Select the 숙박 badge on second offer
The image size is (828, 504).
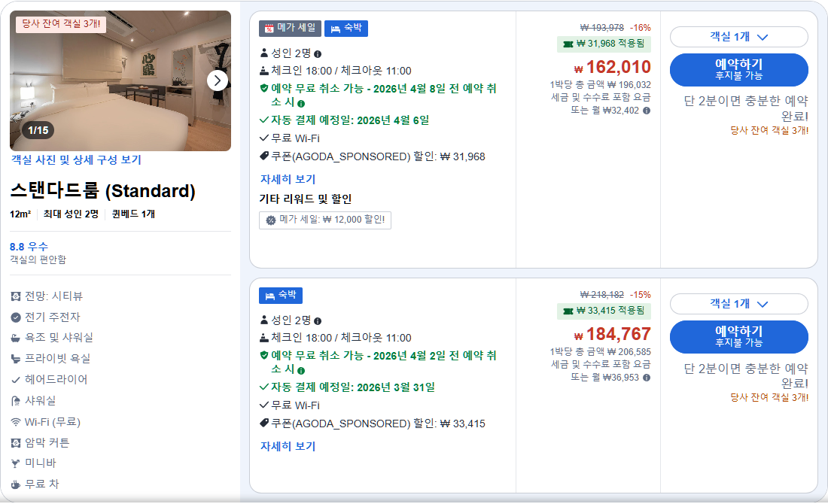coord(281,296)
